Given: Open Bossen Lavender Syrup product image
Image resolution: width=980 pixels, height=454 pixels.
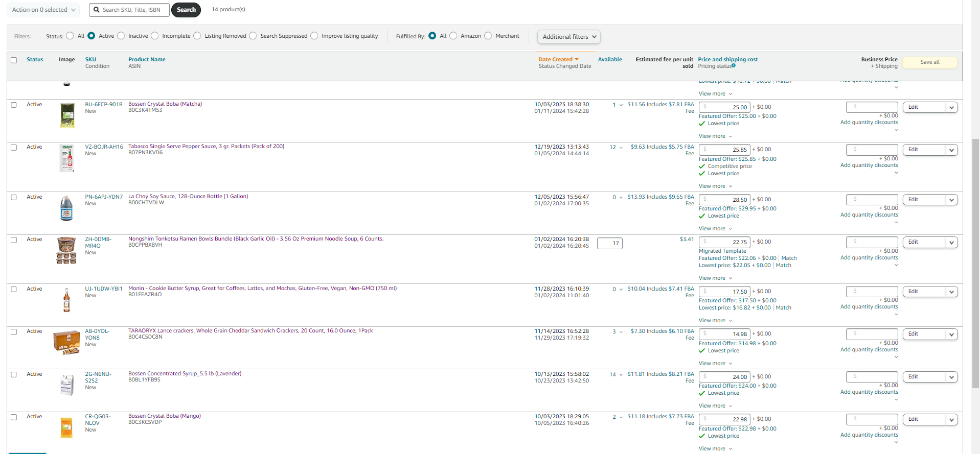Looking at the screenshot, I should (x=67, y=385).
